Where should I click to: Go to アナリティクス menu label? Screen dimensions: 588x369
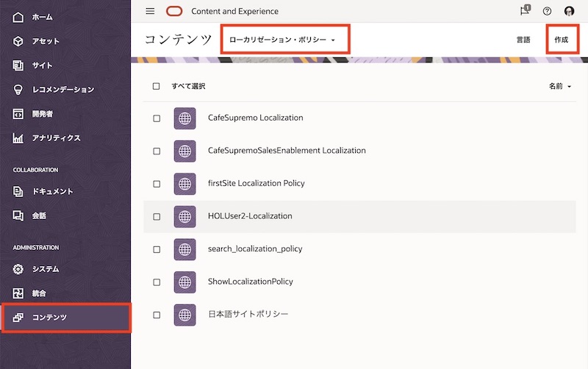tap(57, 138)
